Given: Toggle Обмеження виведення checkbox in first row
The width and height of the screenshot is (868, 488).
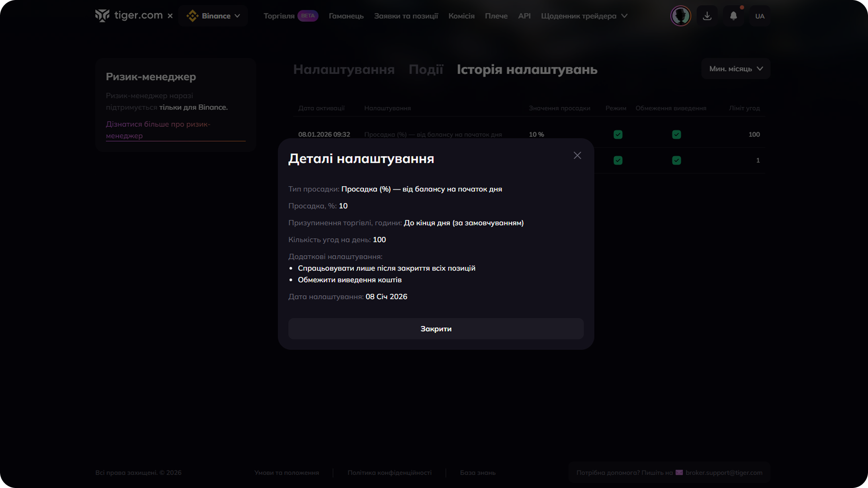Looking at the screenshot, I should [x=676, y=134].
